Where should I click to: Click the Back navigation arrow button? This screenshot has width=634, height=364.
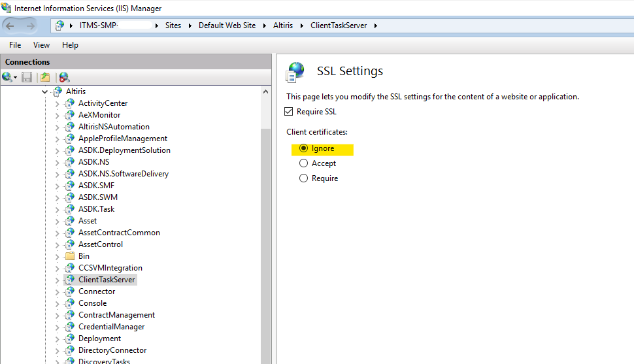click(x=11, y=25)
